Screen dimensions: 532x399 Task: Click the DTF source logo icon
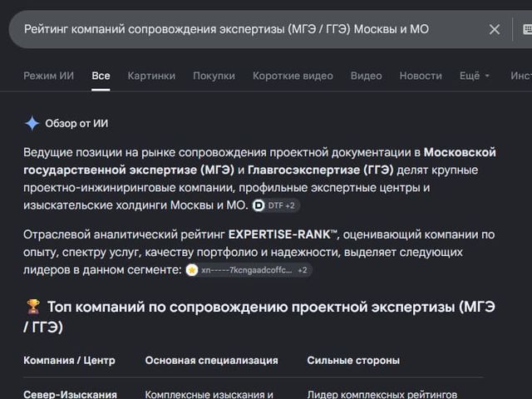[x=259, y=205]
